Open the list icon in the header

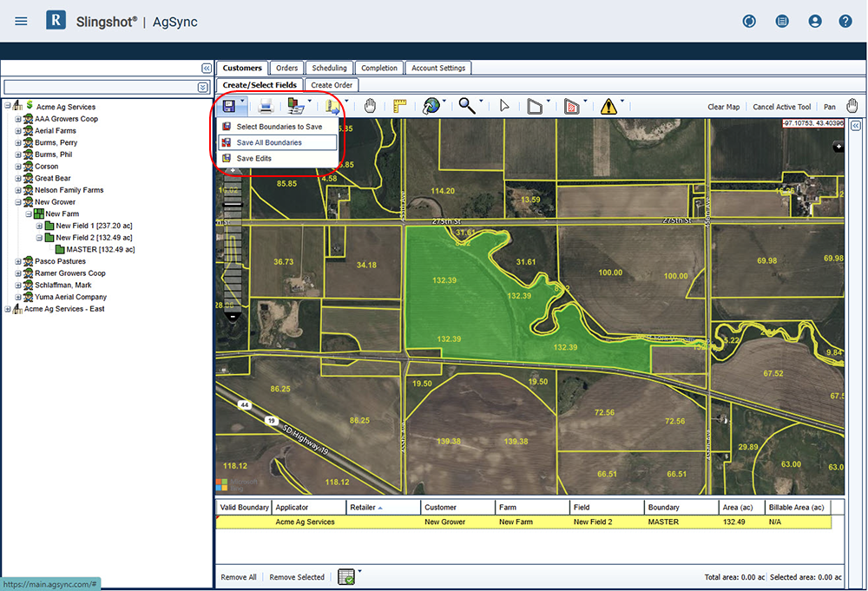coord(782,21)
